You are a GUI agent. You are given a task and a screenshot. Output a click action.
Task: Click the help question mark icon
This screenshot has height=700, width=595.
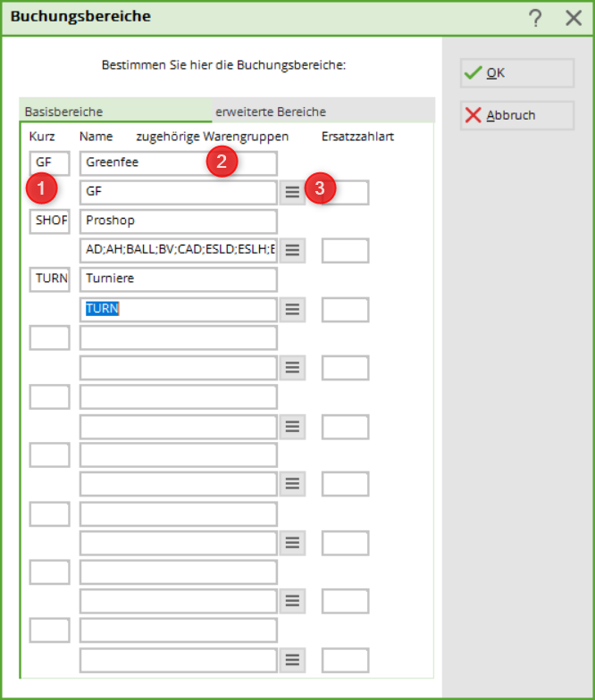pyautogui.click(x=535, y=17)
